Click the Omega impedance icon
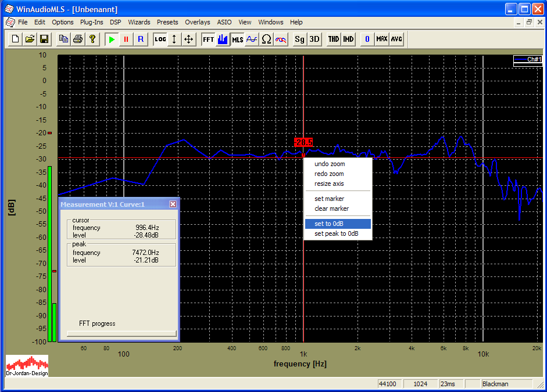The height and width of the screenshot is (392, 547). [266, 39]
